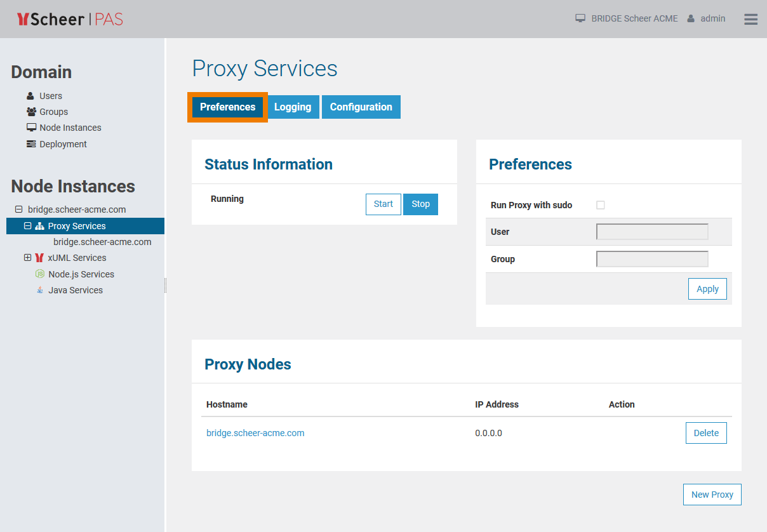This screenshot has height=532, width=767.
Task: Click the Users person icon in Domain sidebar
Action: click(x=30, y=96)
